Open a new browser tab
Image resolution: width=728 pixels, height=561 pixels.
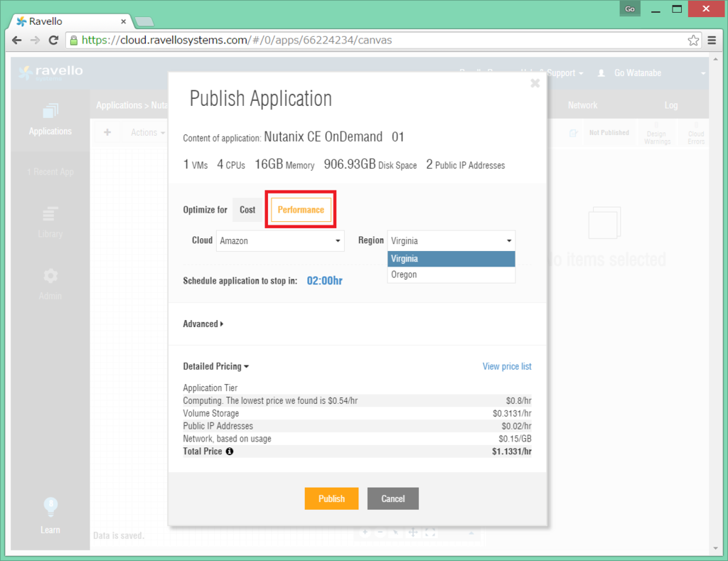point(144,21)
